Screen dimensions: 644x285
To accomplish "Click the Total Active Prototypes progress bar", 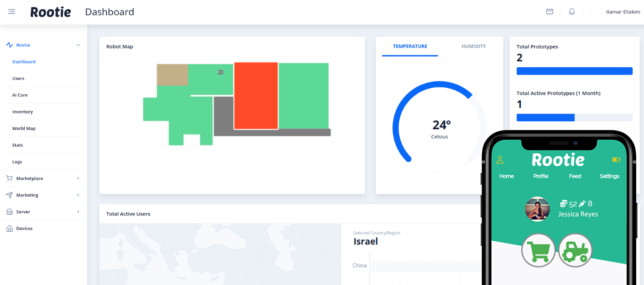I will [x=575, y=117].
